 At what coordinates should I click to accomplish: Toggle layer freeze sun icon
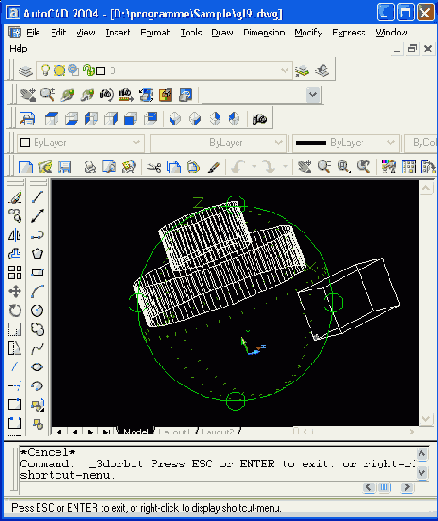59,70
